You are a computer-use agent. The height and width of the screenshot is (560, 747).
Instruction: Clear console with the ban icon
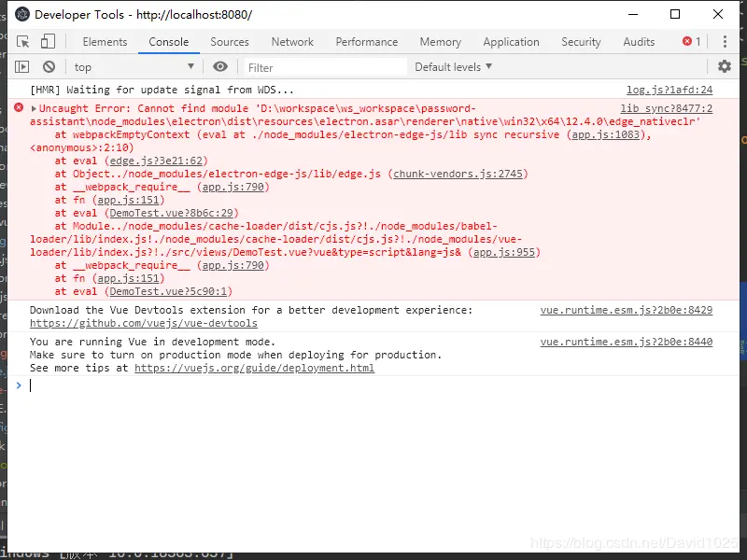(x=49, y=66)
